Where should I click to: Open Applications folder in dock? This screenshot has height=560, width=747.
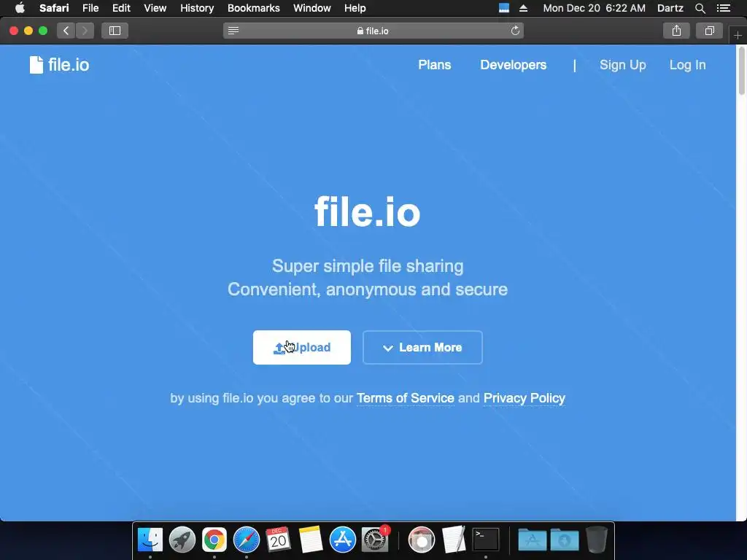[x=532, y=540]
